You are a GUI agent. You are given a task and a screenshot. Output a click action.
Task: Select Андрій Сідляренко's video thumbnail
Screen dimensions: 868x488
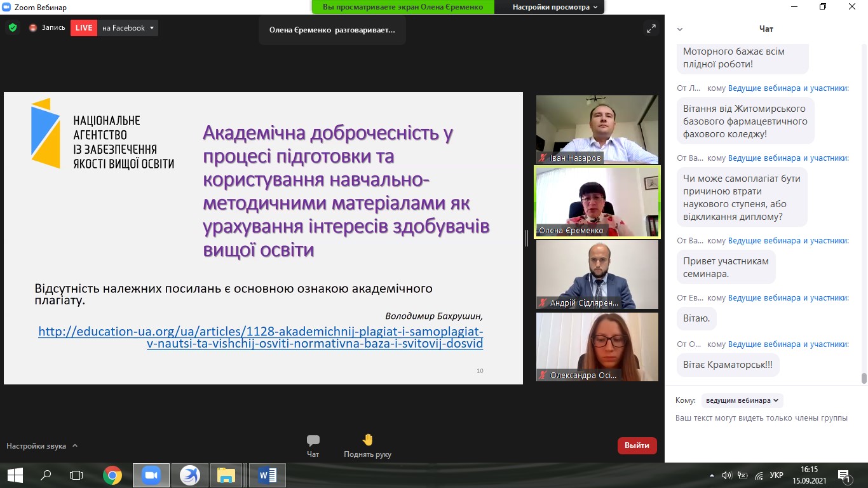(x=597, y=274)
